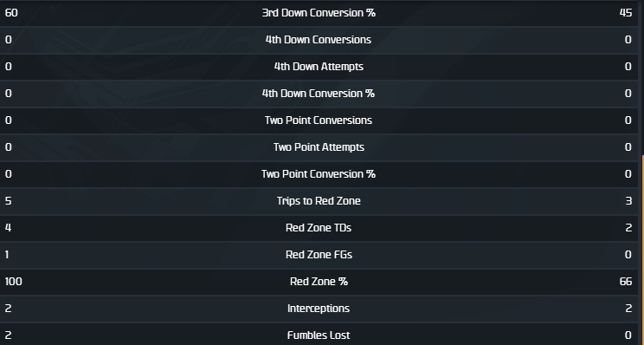This screenshot has width=644, height=345.
Task: Click the left team's Trips to Red Zone value 5
Action: coord(8,201)
